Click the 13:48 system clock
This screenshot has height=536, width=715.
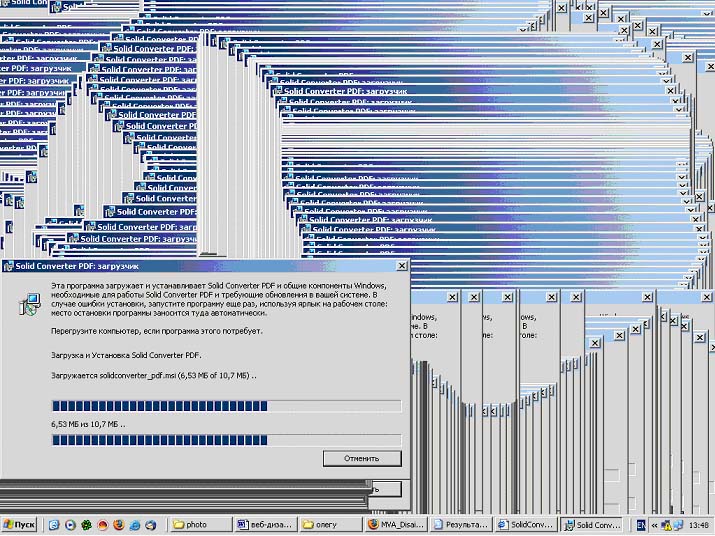coord(699,524)
